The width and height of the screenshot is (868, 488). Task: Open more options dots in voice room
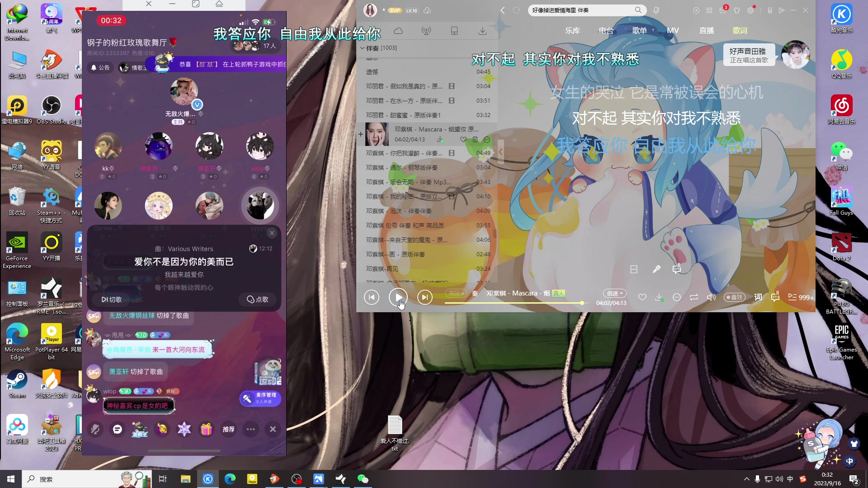(x=250, y=429)
